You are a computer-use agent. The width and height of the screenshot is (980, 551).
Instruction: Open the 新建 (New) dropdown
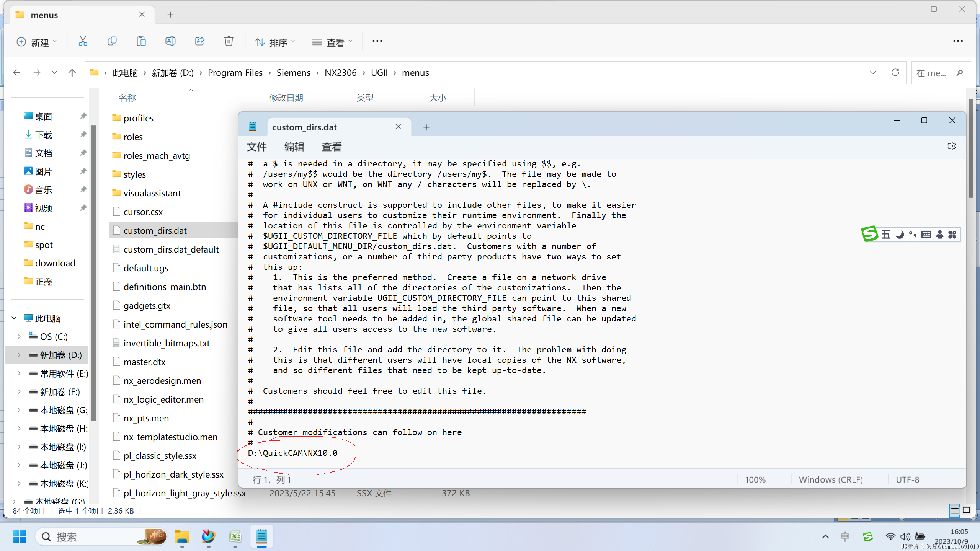tap(37, 42)
